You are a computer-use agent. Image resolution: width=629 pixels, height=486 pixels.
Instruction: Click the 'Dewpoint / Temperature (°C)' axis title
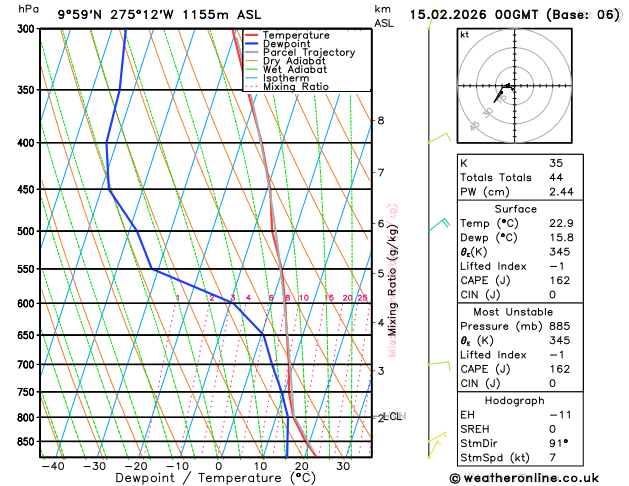pos(215,478)
